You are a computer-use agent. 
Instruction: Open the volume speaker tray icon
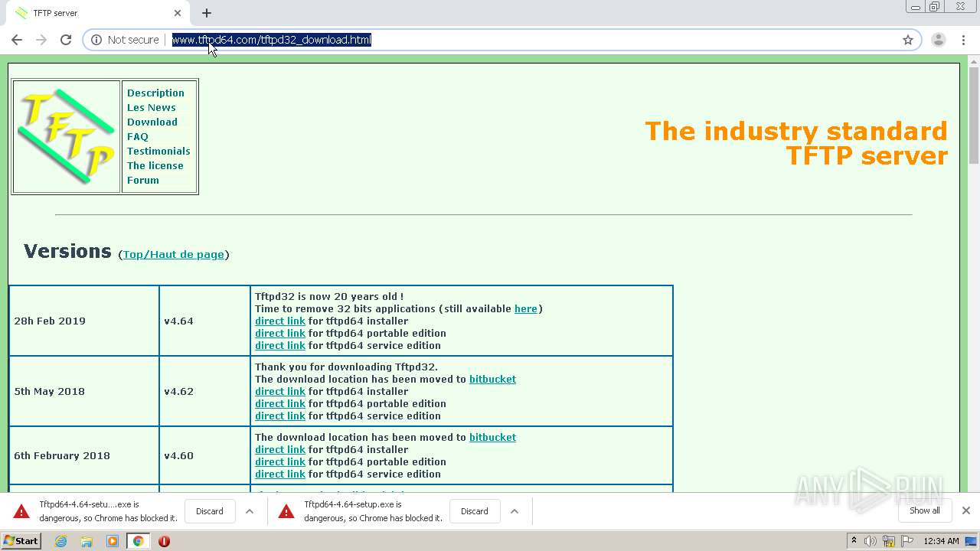[x=871, y=541]
